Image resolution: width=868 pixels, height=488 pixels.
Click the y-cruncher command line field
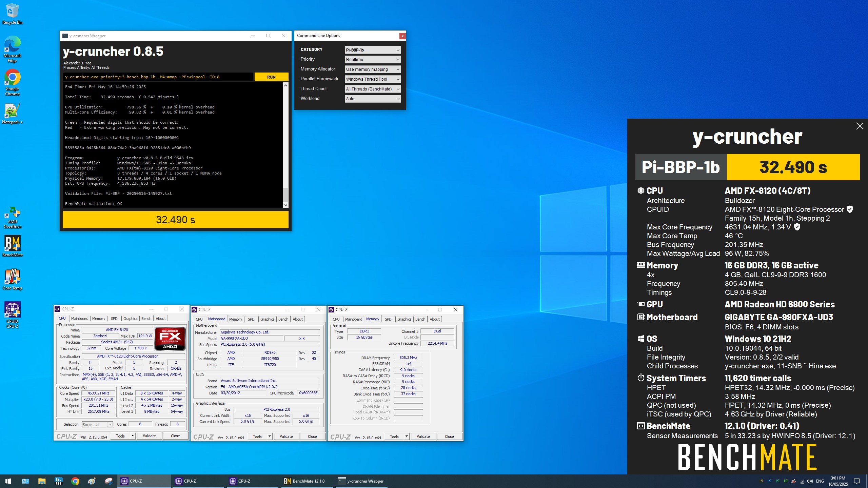(158, 77)
